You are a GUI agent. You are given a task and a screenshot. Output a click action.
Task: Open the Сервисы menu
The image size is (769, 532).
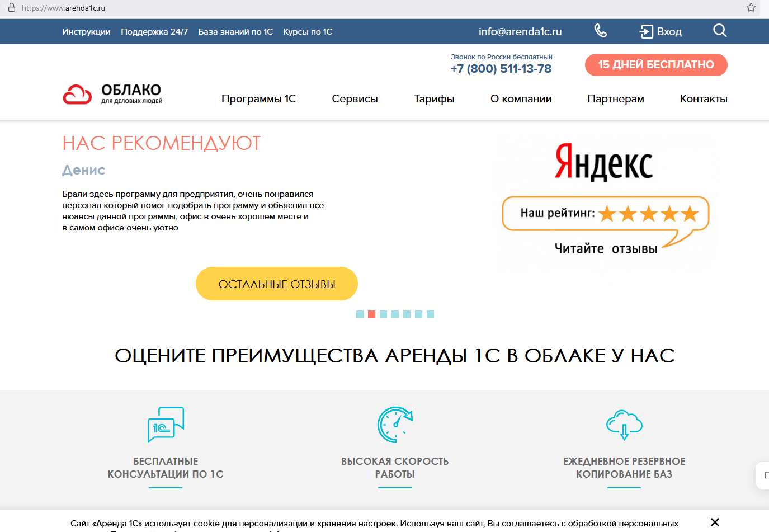click(355, 98)
